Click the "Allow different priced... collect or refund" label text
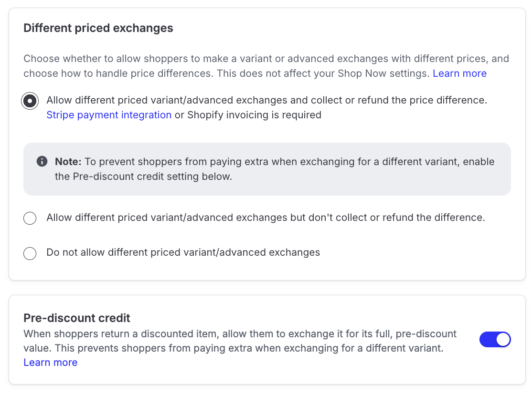Screen dimensions: 532x395 (266, 100)
